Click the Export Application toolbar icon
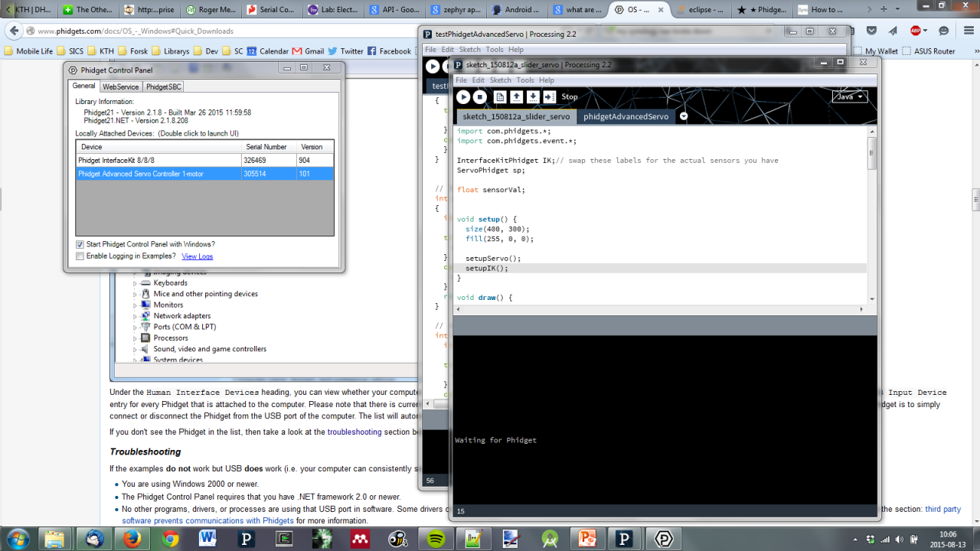 550,97
